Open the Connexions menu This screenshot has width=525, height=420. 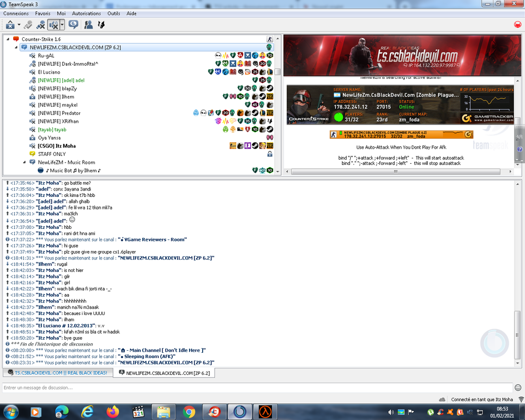click(x=16, y=14)
